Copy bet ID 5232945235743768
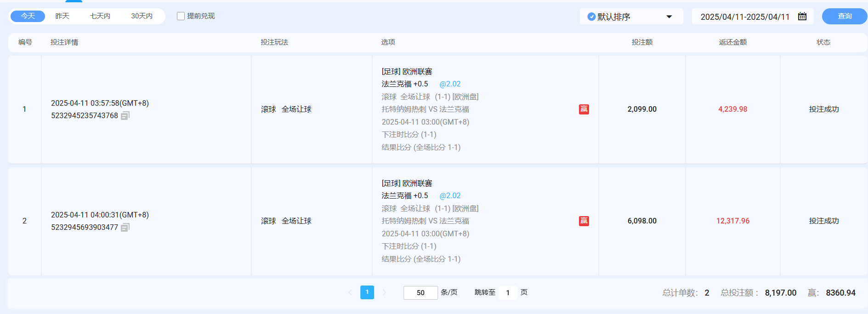Viewport: 868px width, 314px height. [x=125, y=116]
